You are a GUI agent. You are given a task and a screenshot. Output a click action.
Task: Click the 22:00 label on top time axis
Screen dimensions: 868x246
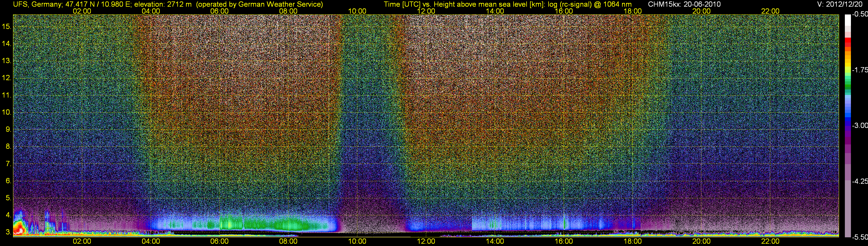[770, 11]
